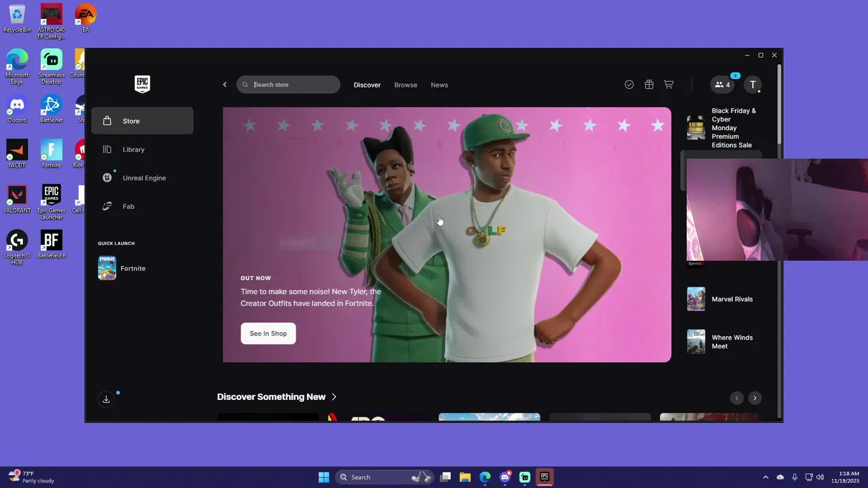868x488 pixels.
Task: Launch Fortnite from Quick Launch
Action: [x=142, y=268]
